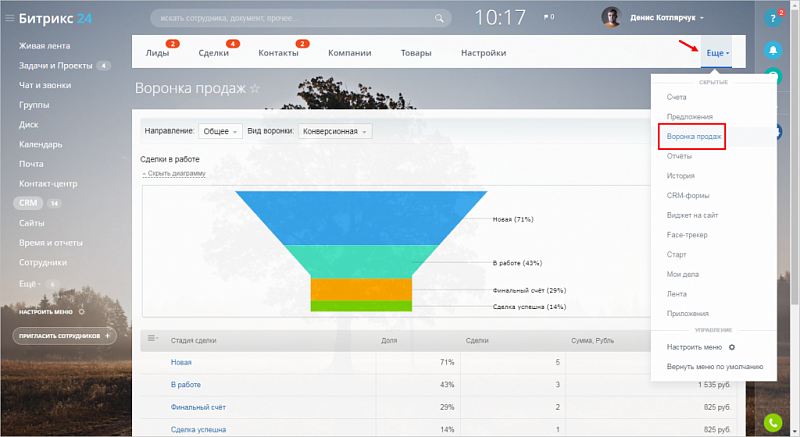
Task: Open Вид воронки dropdown showing Конверсионная
Action: [335, 131]
